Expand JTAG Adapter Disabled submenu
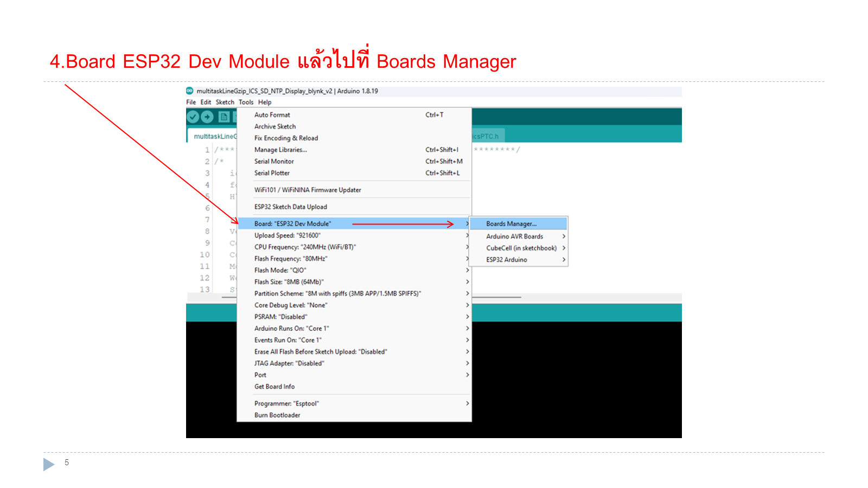 [x=354, y=364]
